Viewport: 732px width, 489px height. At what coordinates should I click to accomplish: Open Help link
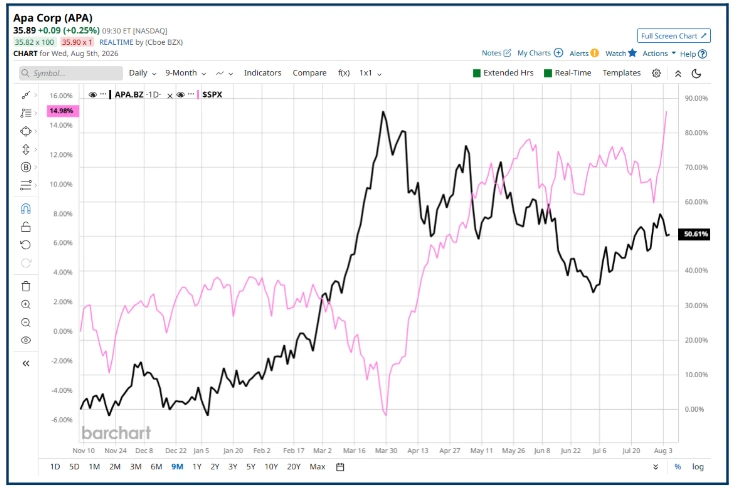click(x=693, y=54)
